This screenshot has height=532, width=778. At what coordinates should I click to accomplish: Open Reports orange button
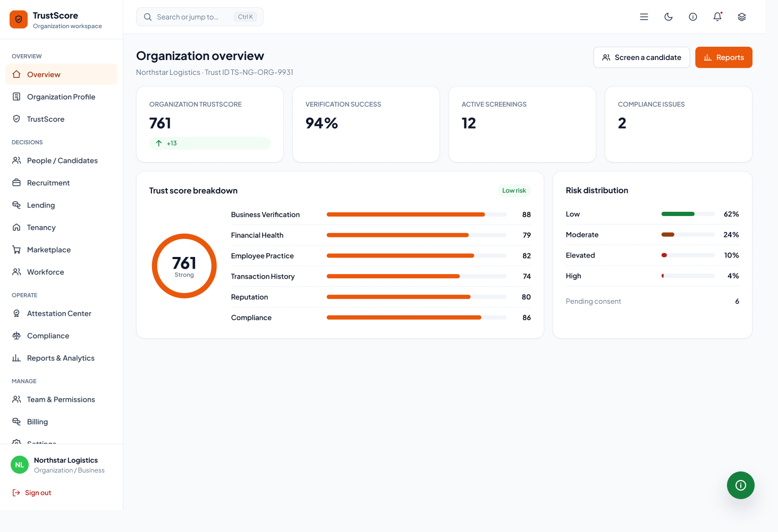coord(724,57)
